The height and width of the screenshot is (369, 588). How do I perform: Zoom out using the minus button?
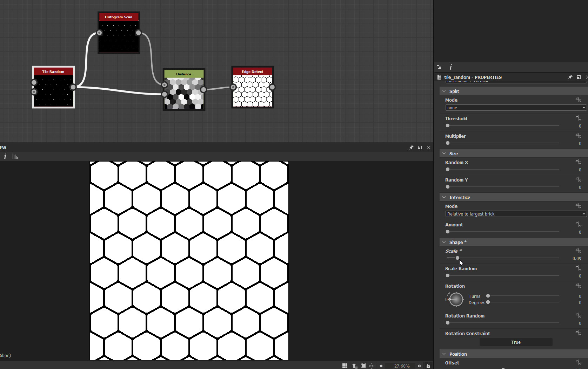coord(381,365)
